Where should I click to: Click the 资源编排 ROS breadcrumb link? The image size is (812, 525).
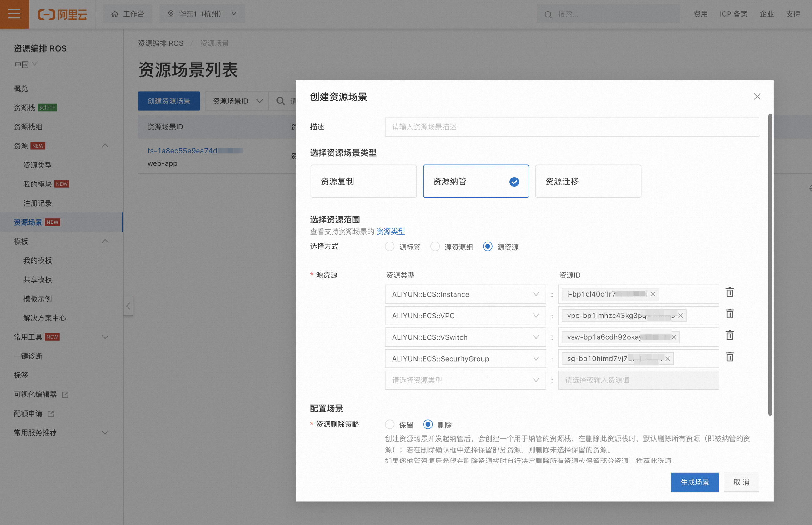pos(161,43)
